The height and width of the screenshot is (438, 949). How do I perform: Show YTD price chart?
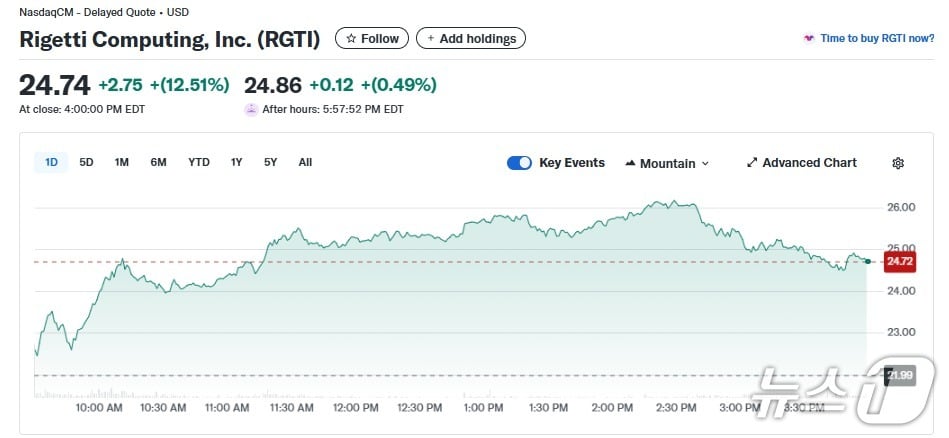[x=199, y=162]
